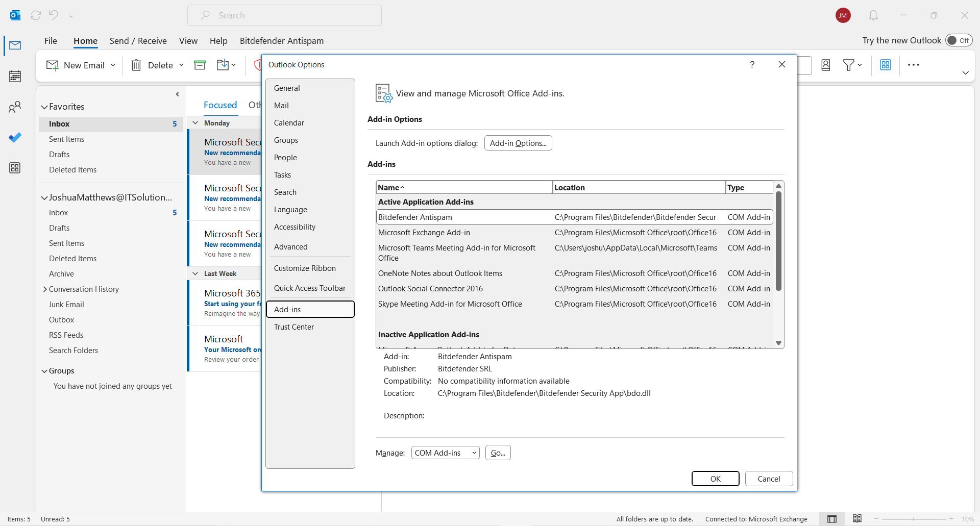The image size is (980, 526).
Task: Open the More Apps grid icon
Action: [15, 168]
